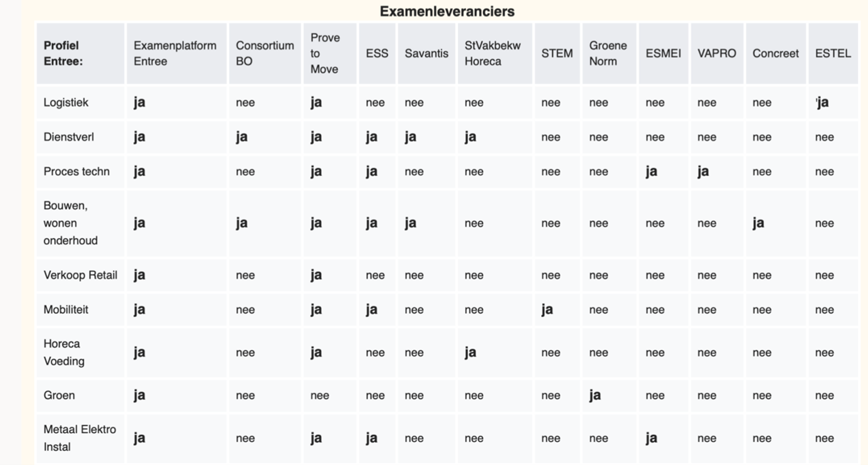Click the Examenleveranciers table title

[x=447, y=11]
